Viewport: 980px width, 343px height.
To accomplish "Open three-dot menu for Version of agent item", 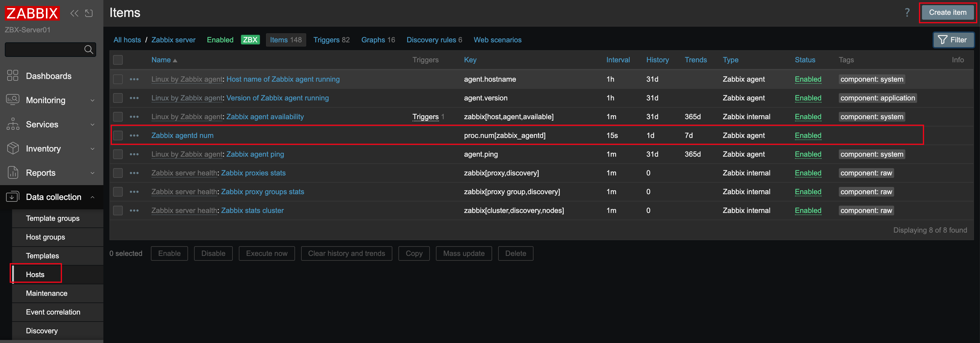I will point(134,98).
